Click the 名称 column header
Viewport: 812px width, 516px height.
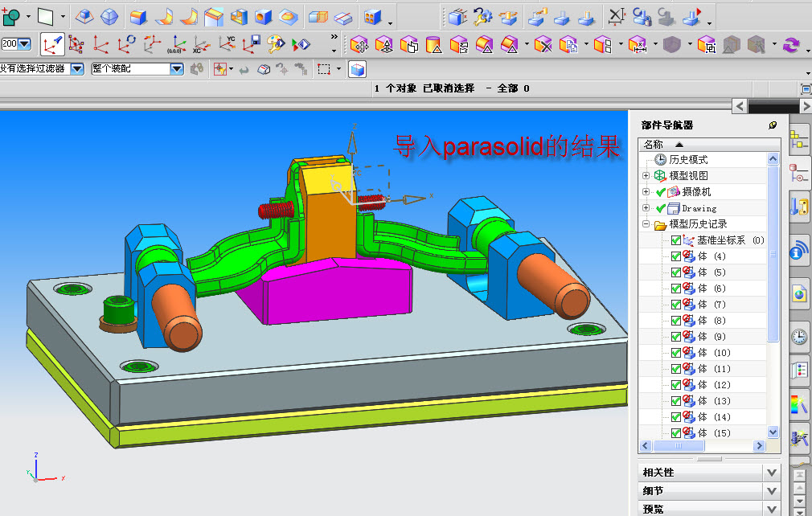pos(709,145)
